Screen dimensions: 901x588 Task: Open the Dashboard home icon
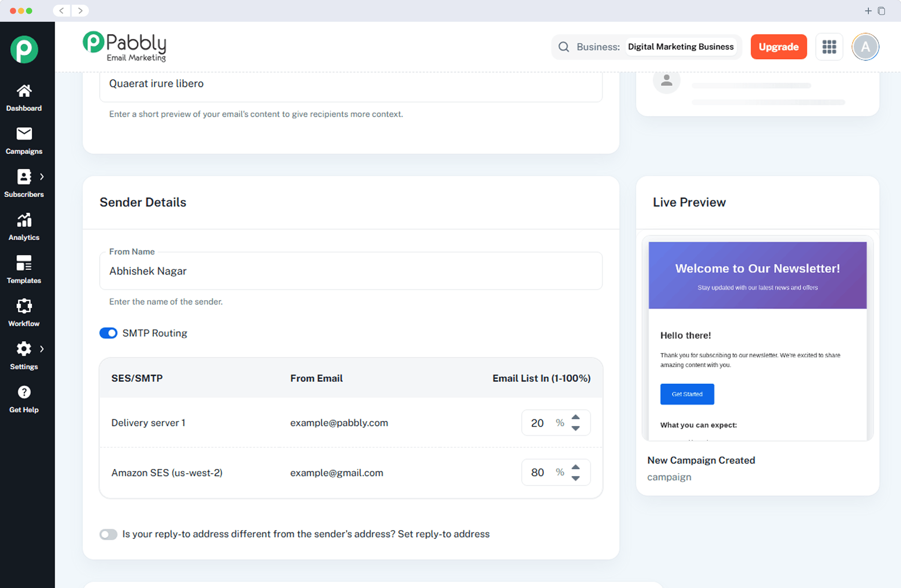pos(24,91)
